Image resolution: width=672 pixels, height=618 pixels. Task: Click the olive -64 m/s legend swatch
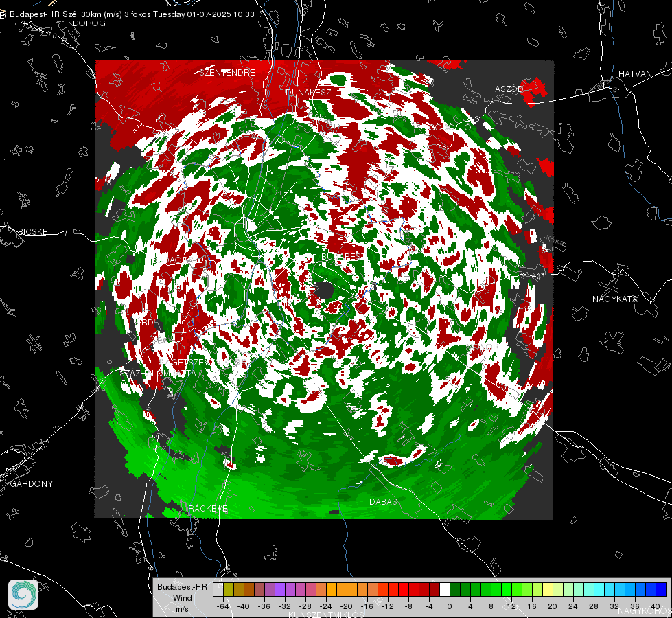tap(228, 590)
